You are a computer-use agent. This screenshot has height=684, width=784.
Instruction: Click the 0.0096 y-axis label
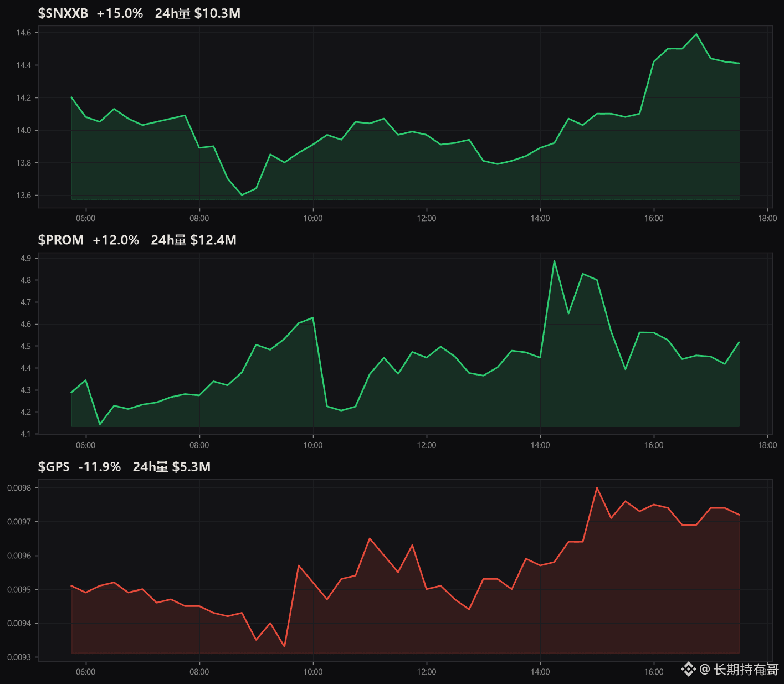[19, 556]
